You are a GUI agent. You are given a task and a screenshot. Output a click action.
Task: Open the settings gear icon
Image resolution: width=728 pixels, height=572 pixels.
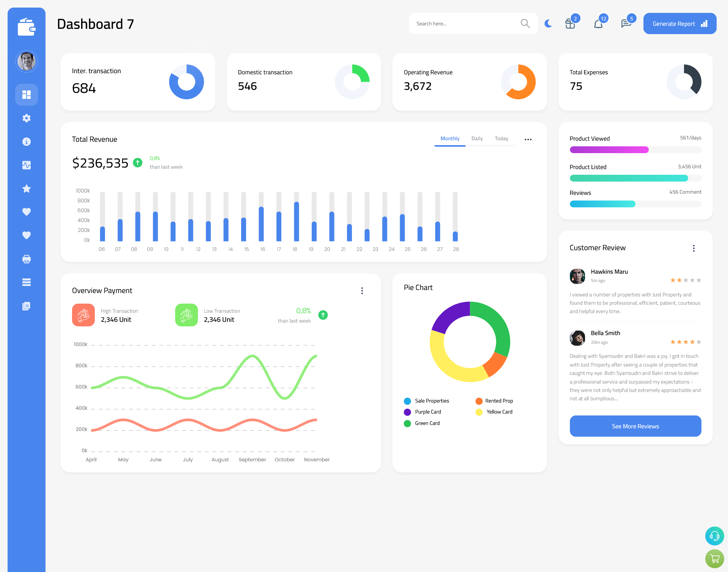tap(27, 118)
